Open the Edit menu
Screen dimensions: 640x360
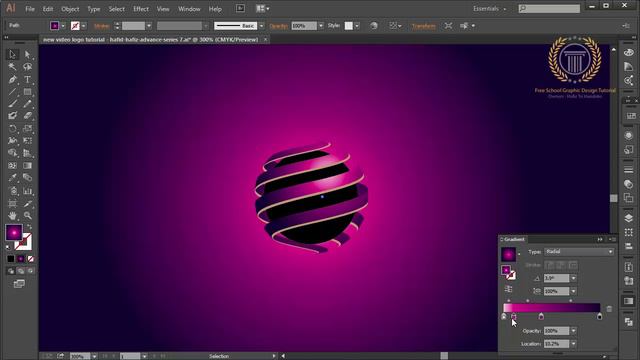pyautogui.click(x=48, y=9)
